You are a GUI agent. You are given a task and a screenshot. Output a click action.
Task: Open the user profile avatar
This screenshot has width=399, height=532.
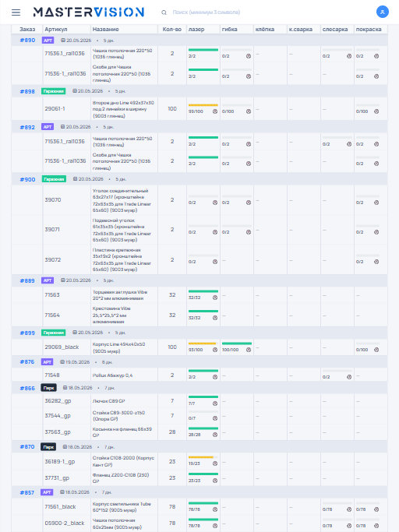(x=383, y=12)
